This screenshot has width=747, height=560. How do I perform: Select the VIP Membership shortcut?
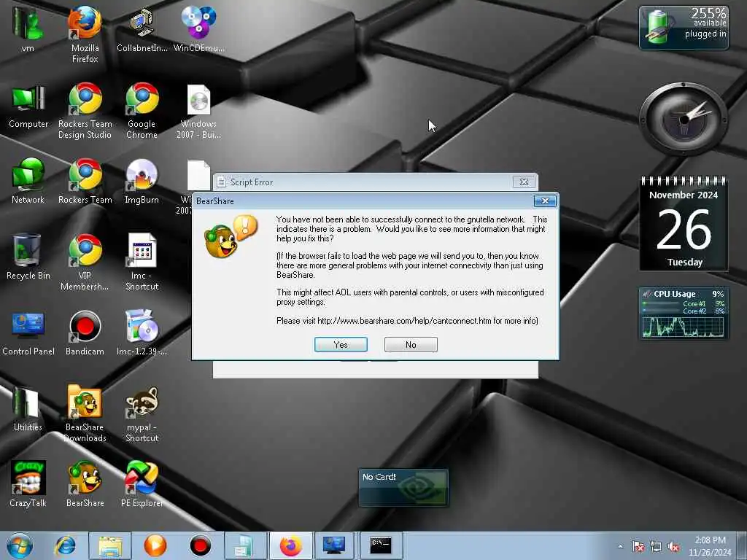[85, 262]
